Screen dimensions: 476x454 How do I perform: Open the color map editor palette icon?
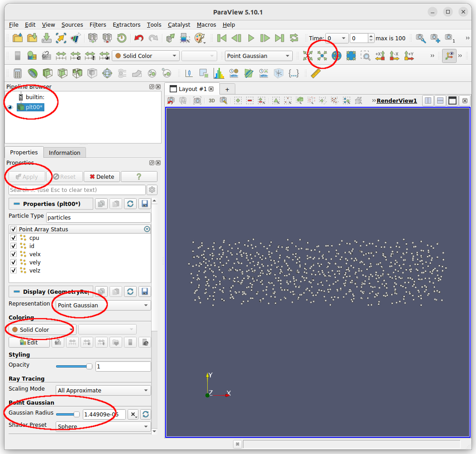pos(200,38)
